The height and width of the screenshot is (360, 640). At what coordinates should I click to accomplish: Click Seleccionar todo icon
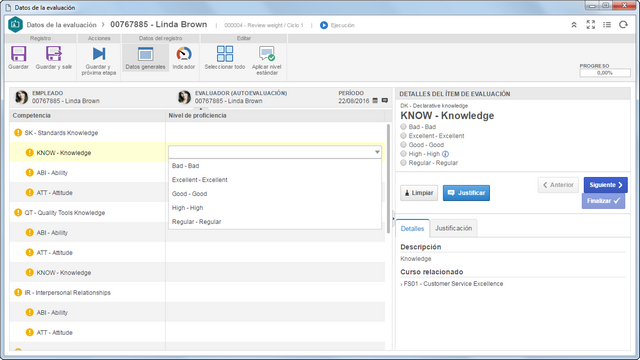(x=225, y=54)
